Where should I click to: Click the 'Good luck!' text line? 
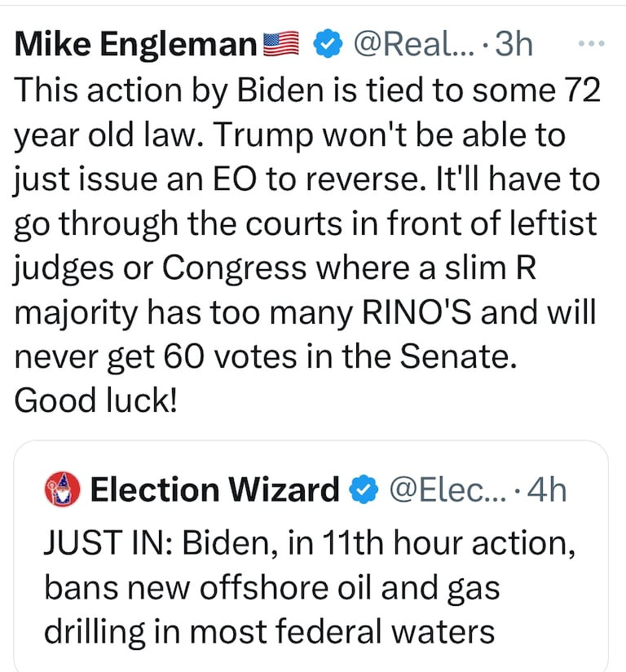[x=95, y=403]
